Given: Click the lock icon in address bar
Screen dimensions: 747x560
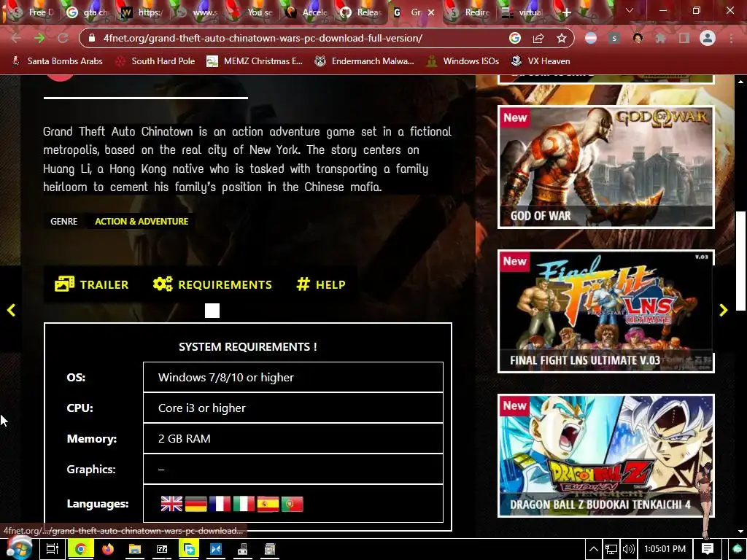Looking at the screenshot, I should coord(92,38).
